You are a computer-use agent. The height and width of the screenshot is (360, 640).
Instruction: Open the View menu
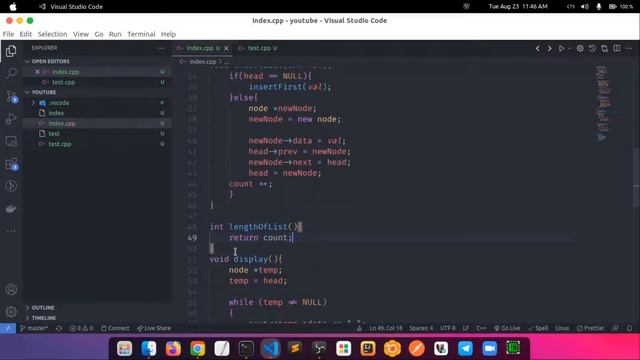click(81, 34)
